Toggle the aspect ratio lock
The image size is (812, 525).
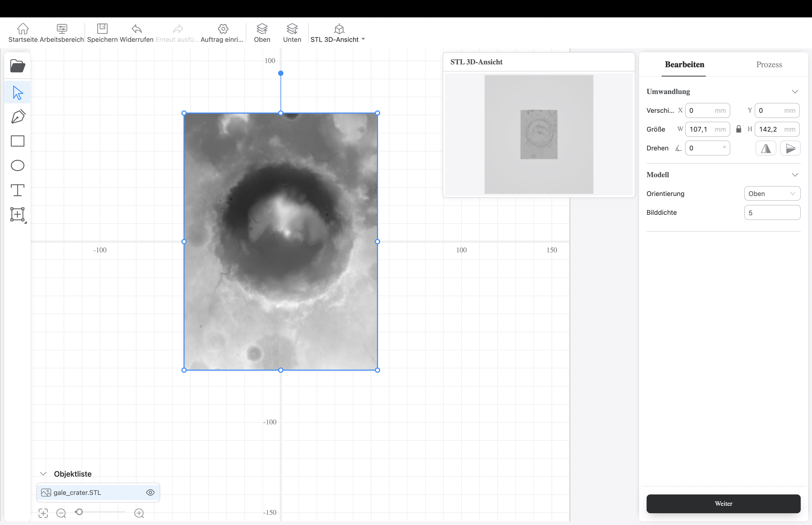click(738, 129)
